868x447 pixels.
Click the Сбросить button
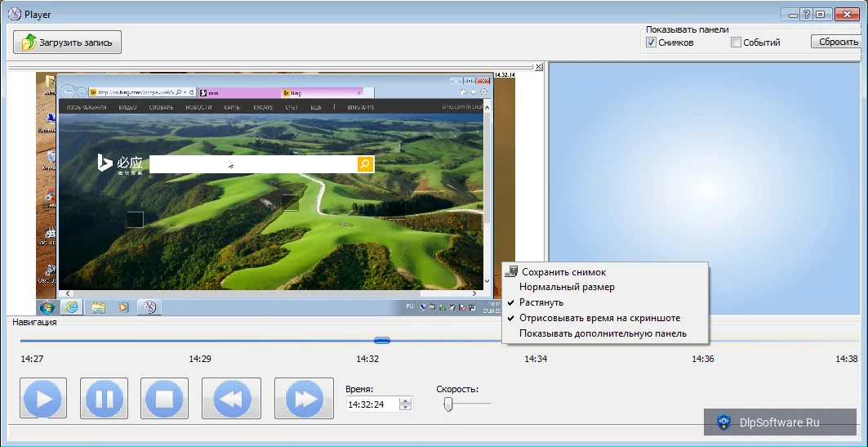click(837, 42)
